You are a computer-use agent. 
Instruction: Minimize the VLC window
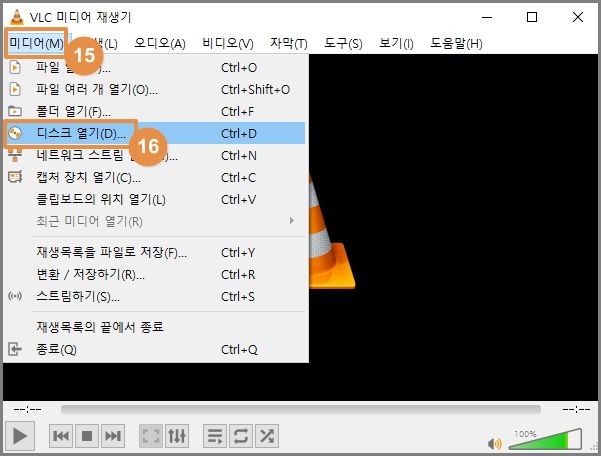(x=487, y=17)
